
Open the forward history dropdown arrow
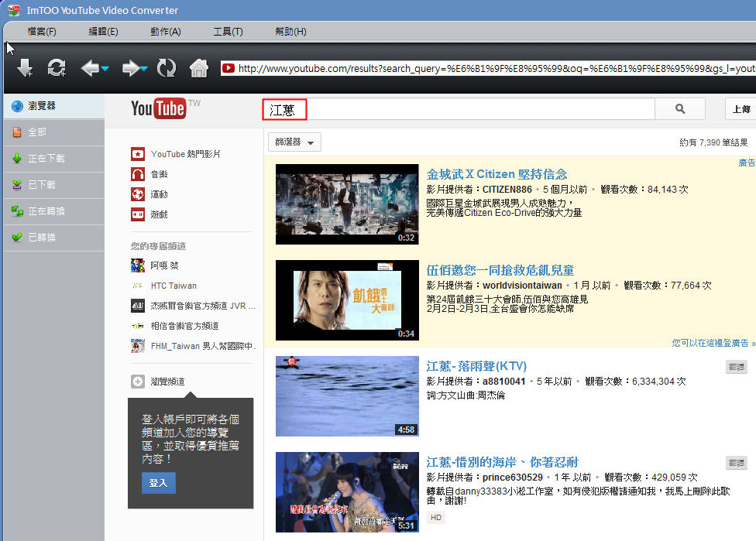144,69
